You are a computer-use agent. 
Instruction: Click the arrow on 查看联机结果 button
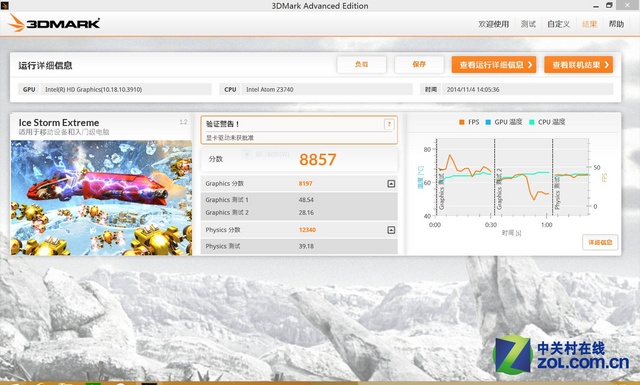tap(607, 65)
